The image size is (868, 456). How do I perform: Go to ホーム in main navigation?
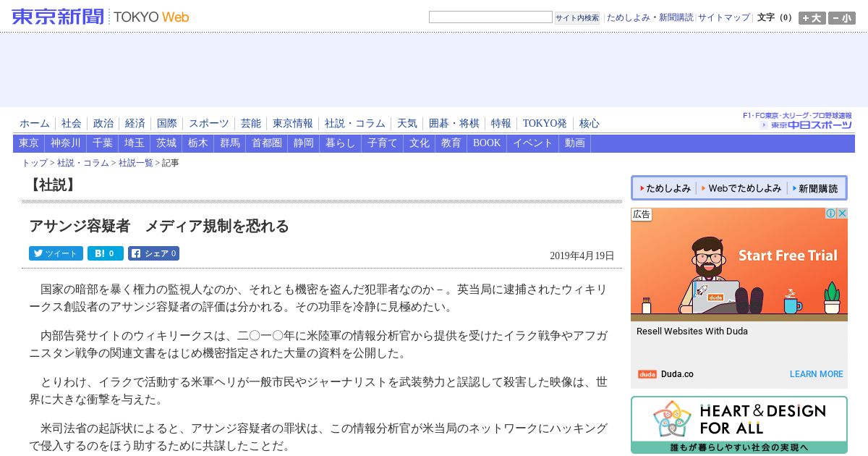(35, 124)
